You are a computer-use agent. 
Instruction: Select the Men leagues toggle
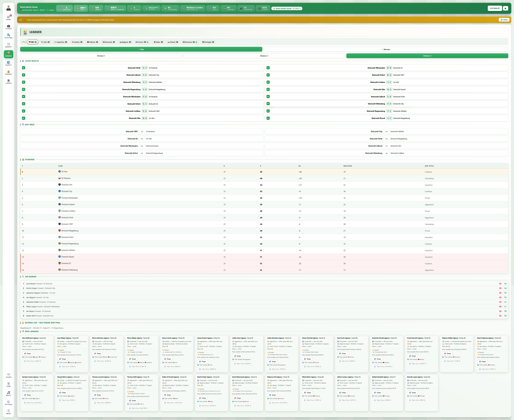click(141, 49)
